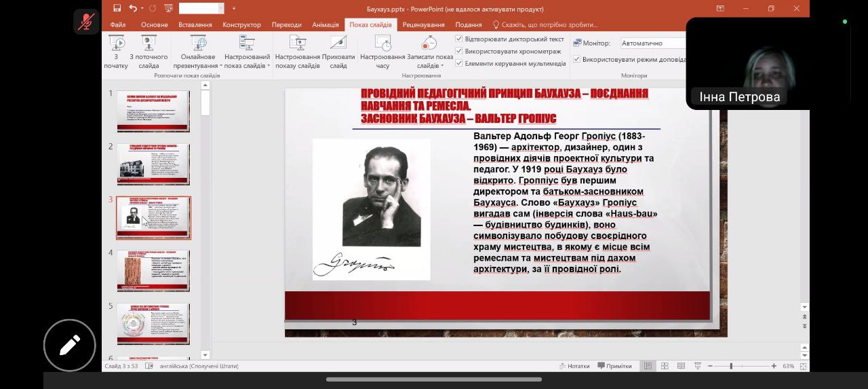Viewport: 868px width, 389px height.
Task: Click the Hide Slide (Приховати слайд) icon
Action: pyautogui.click(x=338, y=51)
